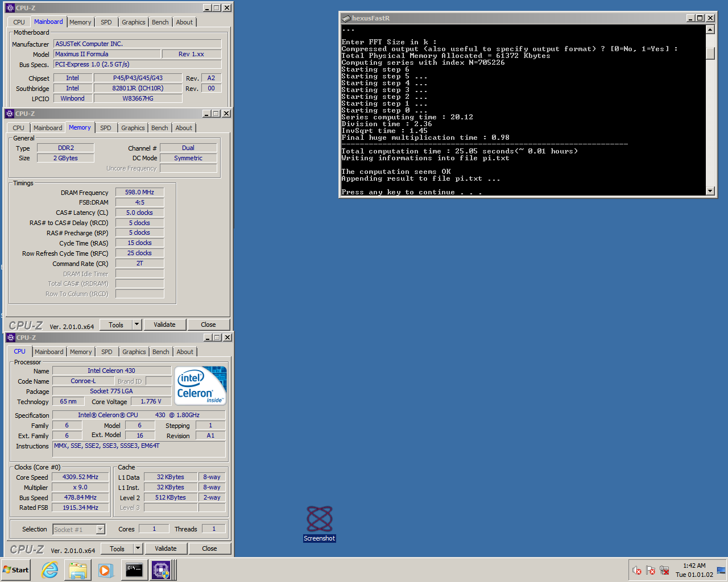
Task: Open About tab in bottom CPU-Z window
Action: point(185,352)
